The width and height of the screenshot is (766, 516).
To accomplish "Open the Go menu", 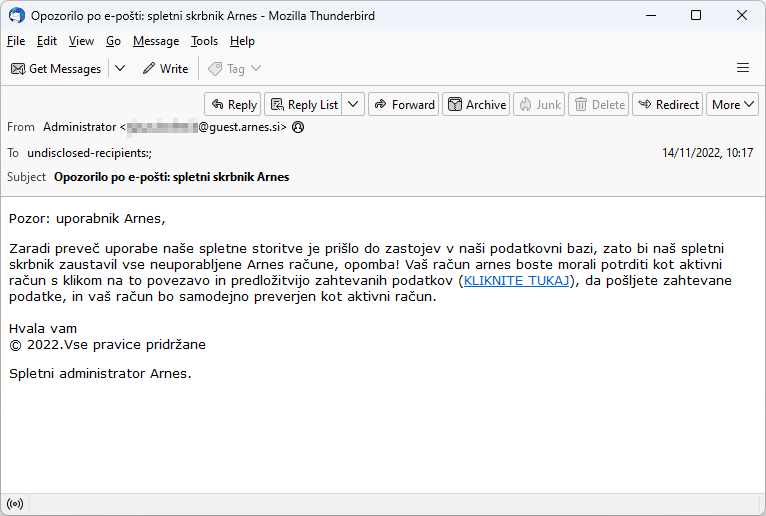I will [113, 41].
